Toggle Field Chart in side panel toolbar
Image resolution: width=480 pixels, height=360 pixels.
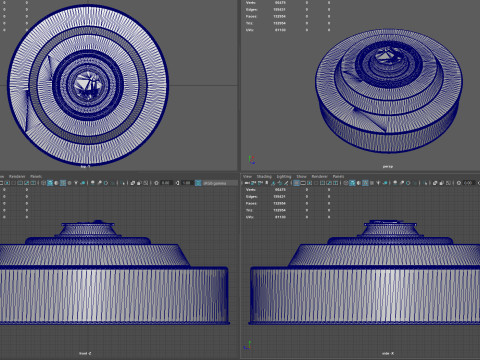322,183
